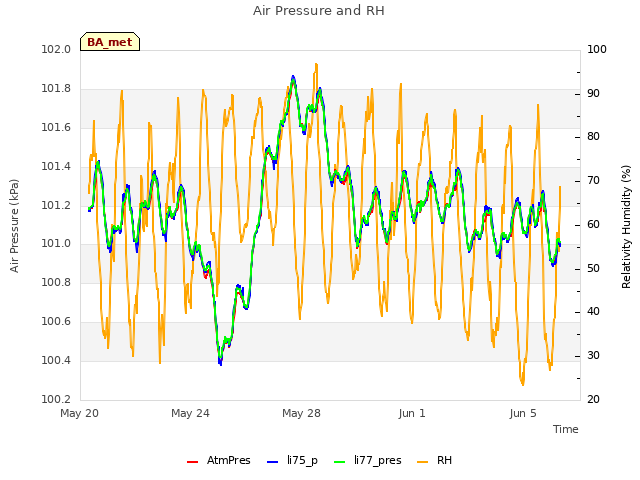Toggle the li75_p legend entry
This screenshot has width=640, height=480.
(293, 460)
